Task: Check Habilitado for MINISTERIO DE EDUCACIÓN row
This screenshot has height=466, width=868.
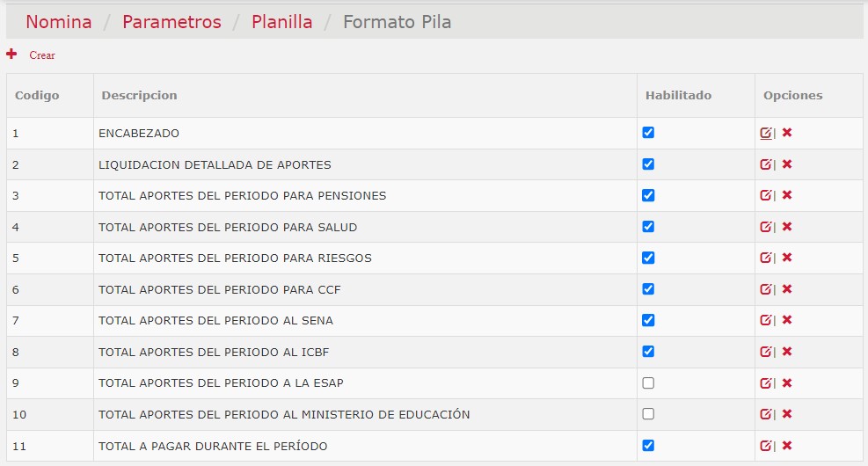Action: tap(648, 414)
